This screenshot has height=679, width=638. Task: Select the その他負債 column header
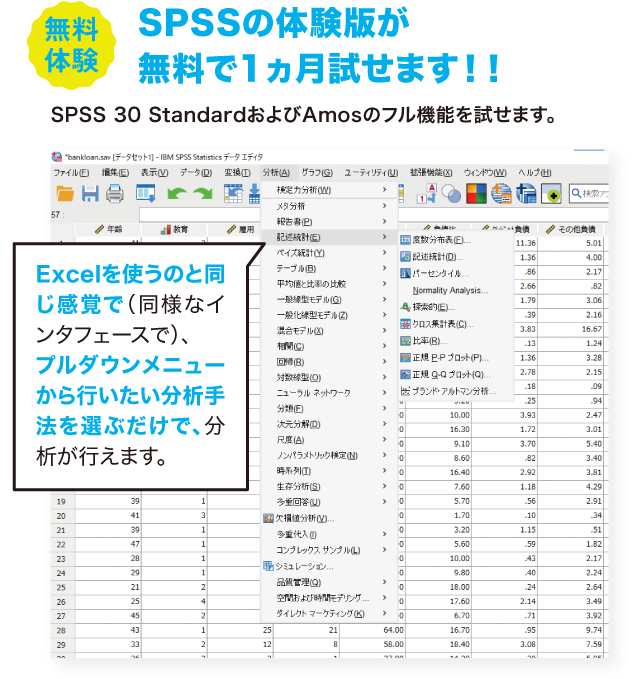tap(570, 230)
